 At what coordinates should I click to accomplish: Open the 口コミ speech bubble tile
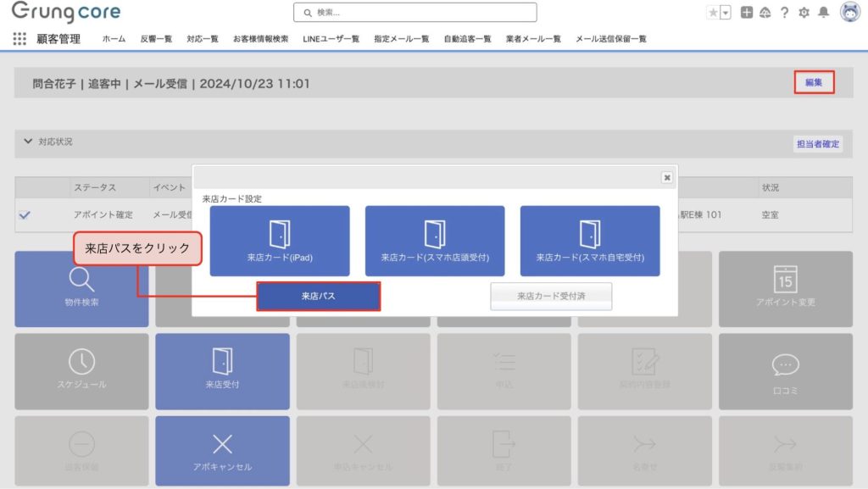coord(785,371)
